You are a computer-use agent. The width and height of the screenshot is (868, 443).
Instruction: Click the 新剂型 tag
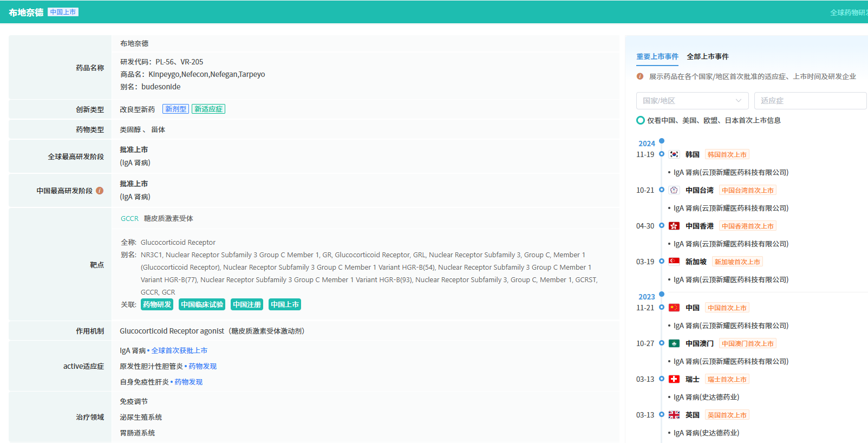175,109
